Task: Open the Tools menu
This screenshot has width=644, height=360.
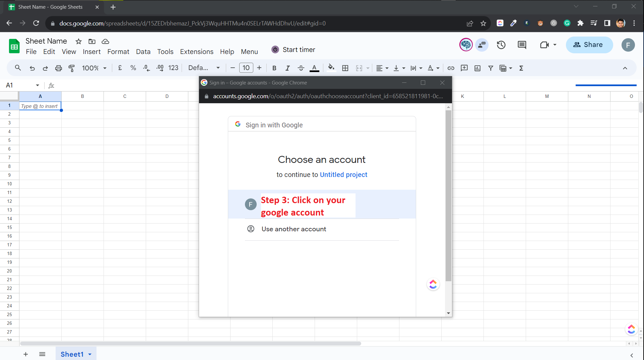Action: pyautogui.click(x=165, y=52)
